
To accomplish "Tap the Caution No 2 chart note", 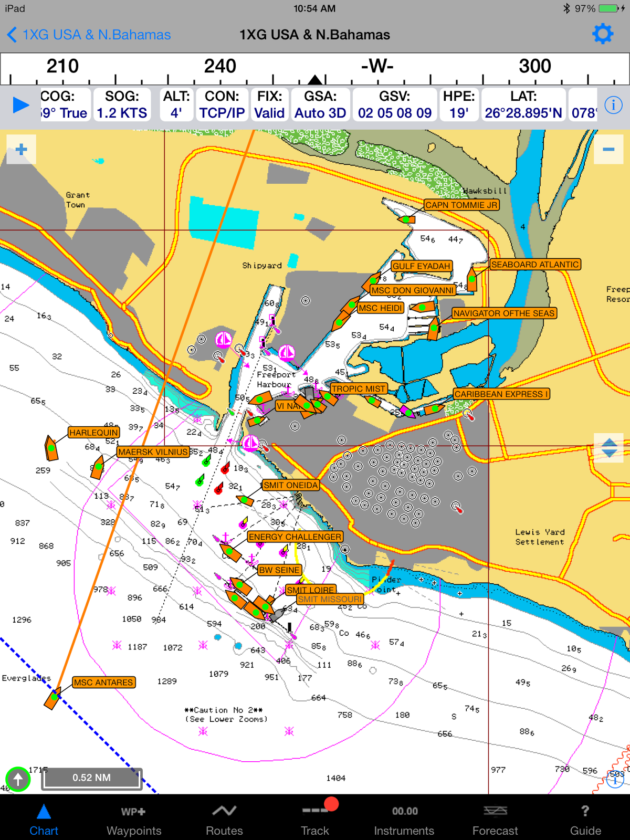I will tap(226, 715).
